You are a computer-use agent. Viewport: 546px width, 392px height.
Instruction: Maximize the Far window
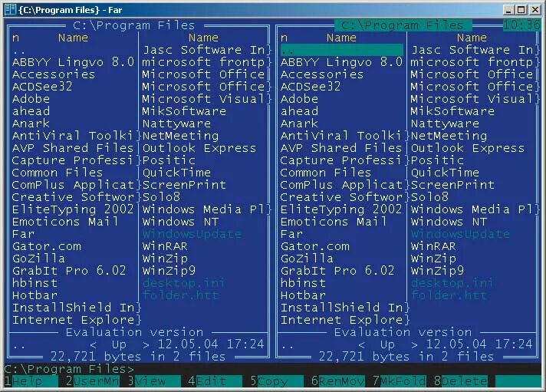(x=521, y=10)
